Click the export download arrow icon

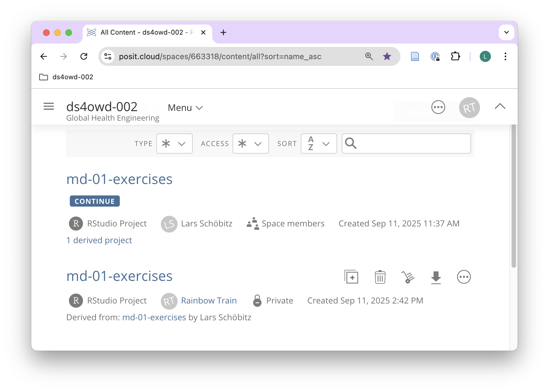pyautogui.click(x=436, y=277)
